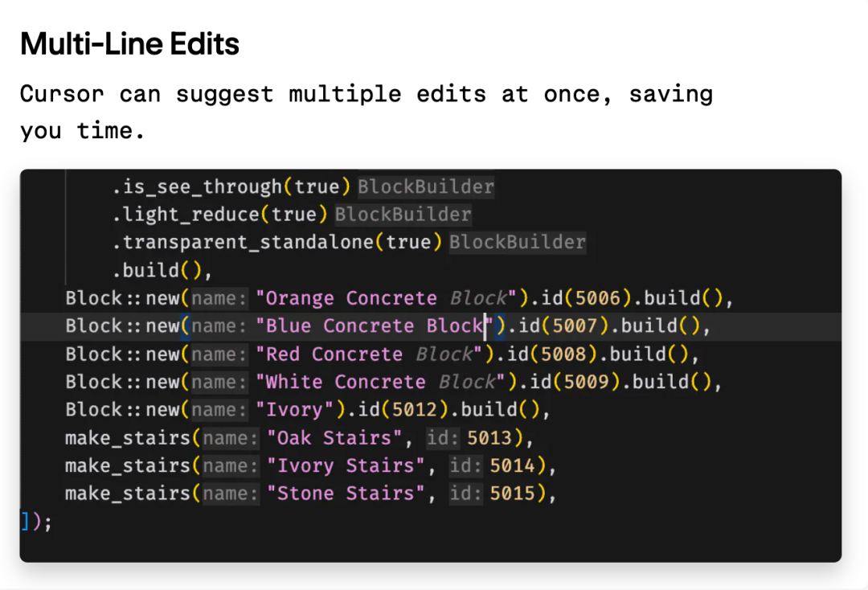The image size is (868, 590).
Task: Click the BlockBuilder hint after transparent_standalone
Action: (x=517, y=243)
